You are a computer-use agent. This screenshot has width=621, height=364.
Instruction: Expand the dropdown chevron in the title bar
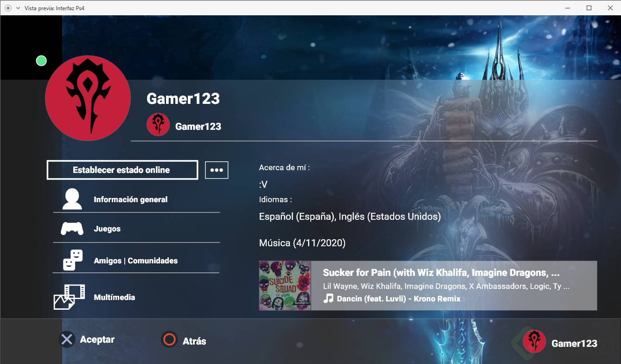[x=18, y=8]
